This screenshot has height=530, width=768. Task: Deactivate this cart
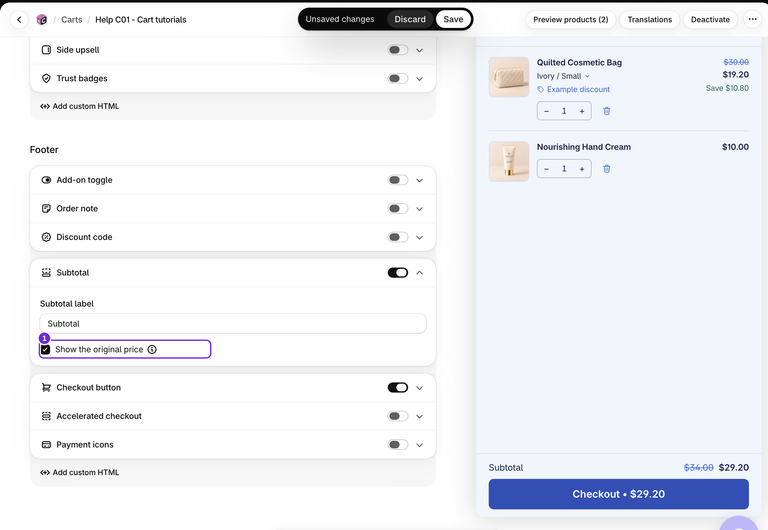(710, 20)
